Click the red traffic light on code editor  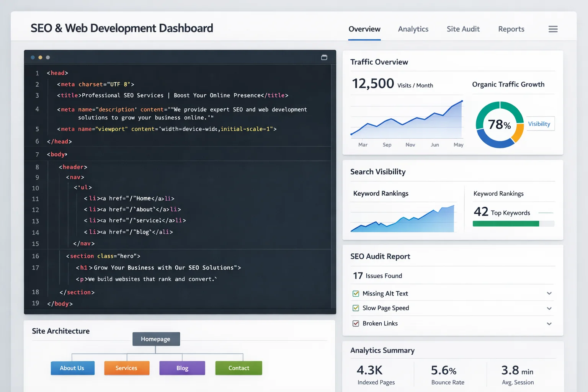point(33,57)
